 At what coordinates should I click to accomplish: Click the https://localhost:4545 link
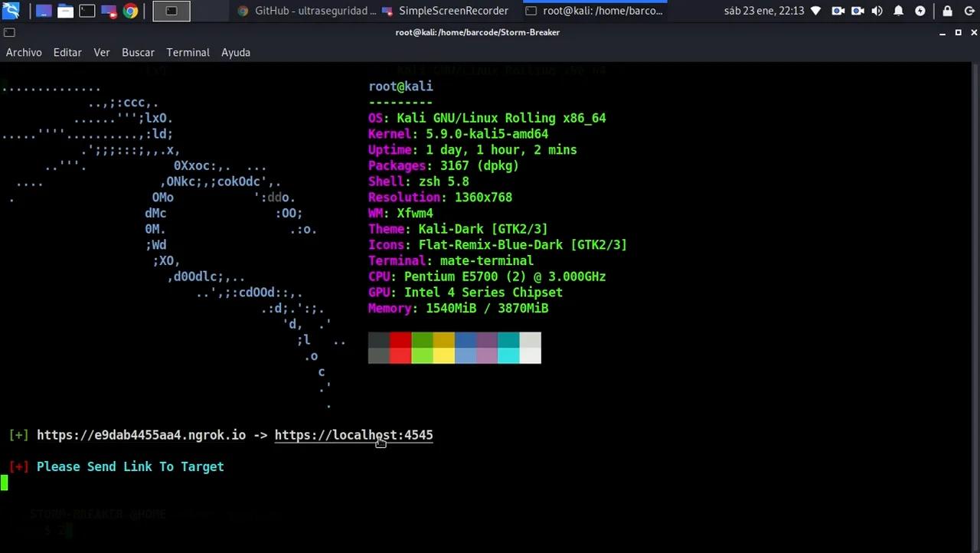pos(354,435)
